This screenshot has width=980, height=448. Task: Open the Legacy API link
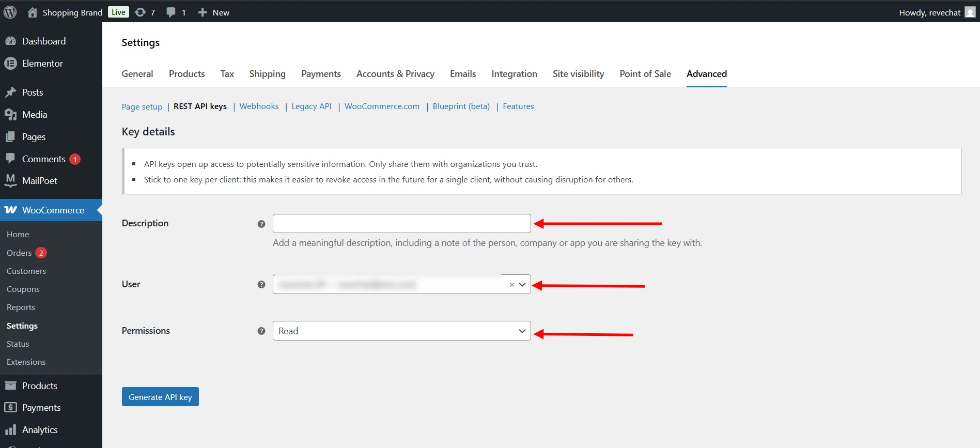click(x=312, y=106)
